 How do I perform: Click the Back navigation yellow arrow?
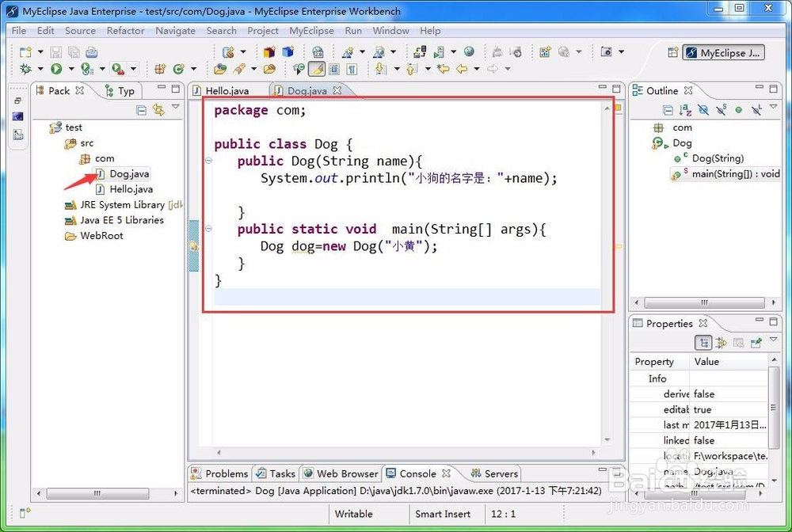point(462,69)
